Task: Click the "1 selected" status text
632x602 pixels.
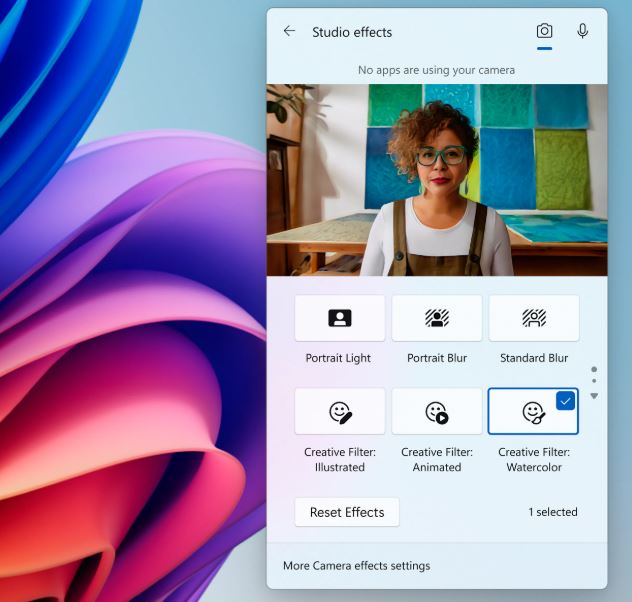Action: (553, 512)
